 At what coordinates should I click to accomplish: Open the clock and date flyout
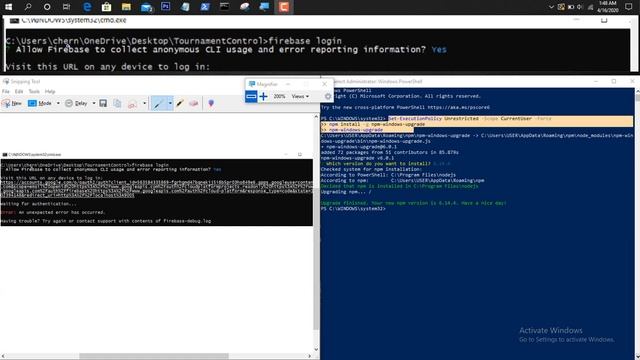tap(607, 7)
